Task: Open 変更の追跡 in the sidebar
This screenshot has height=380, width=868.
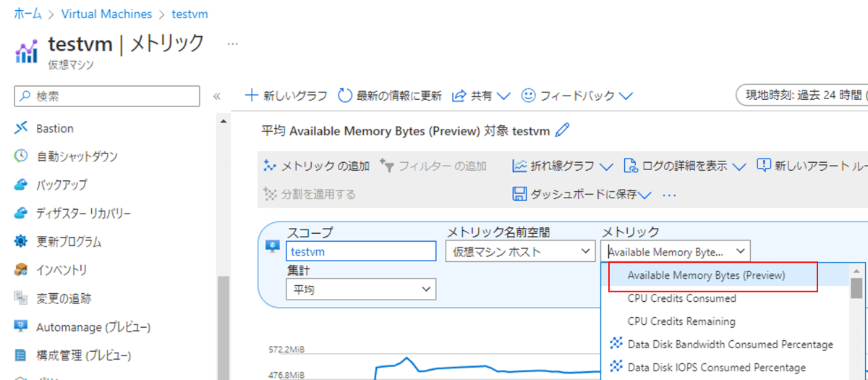Action: 64,298
